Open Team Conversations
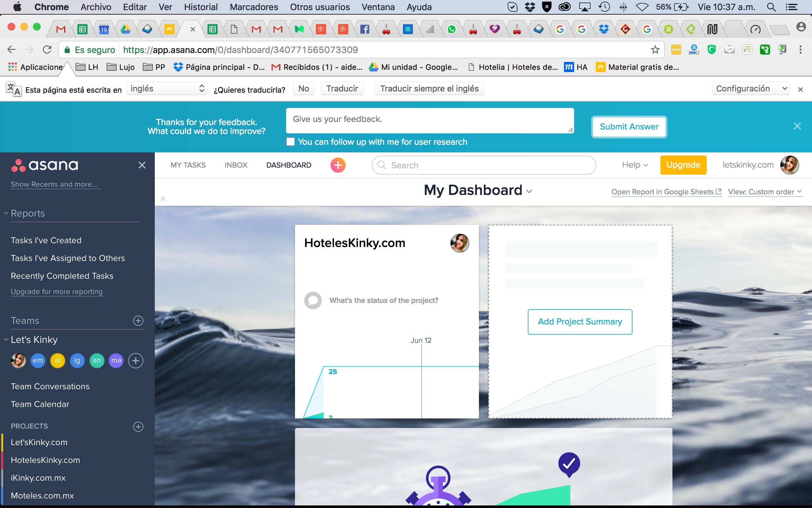The width and height of the screenshot is (812, 508). click(x=50, y=386)
